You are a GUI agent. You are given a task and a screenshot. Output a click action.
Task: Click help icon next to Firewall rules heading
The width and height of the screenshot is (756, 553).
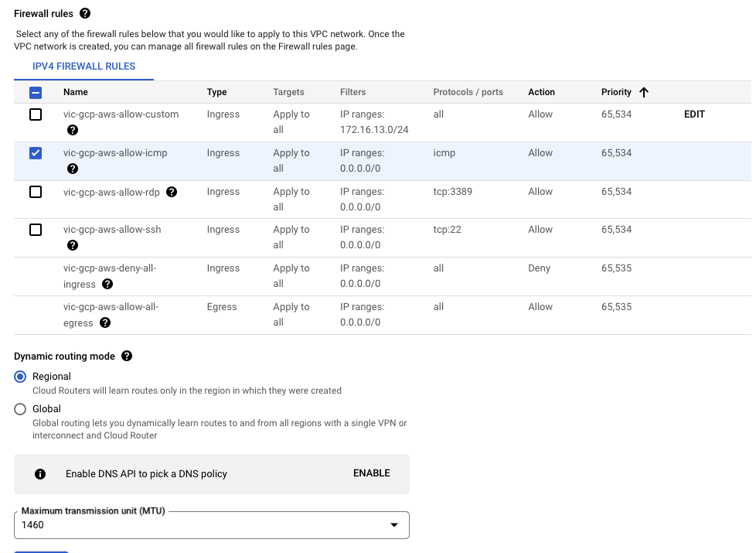[x=85, y=14]
